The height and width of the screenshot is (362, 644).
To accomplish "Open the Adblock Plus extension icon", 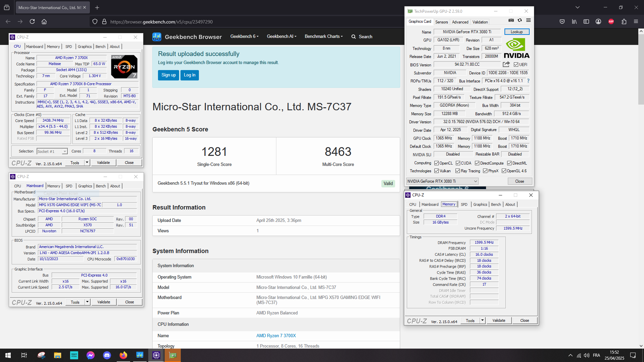I will click(611, 21).
